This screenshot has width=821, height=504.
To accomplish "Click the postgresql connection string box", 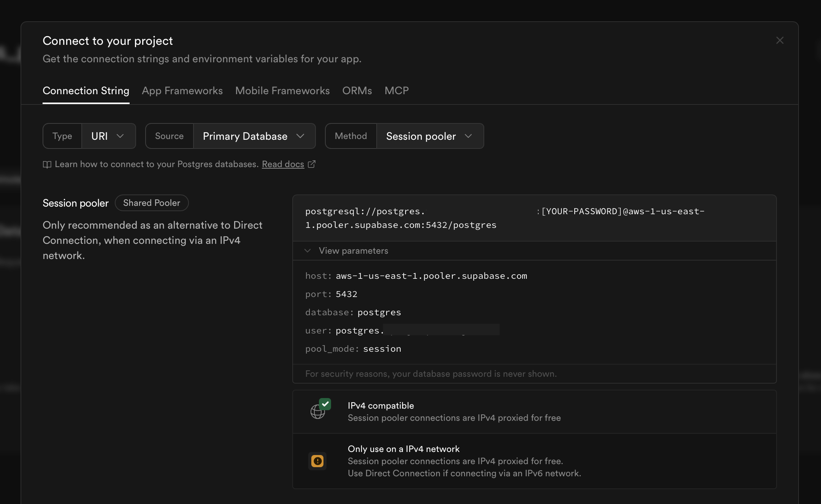I will (x=534, y=218).
